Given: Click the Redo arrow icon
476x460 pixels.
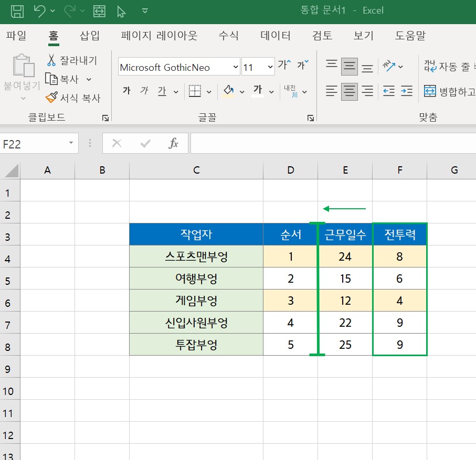Looking at the screenshot, I should click(x=70, y=11).
